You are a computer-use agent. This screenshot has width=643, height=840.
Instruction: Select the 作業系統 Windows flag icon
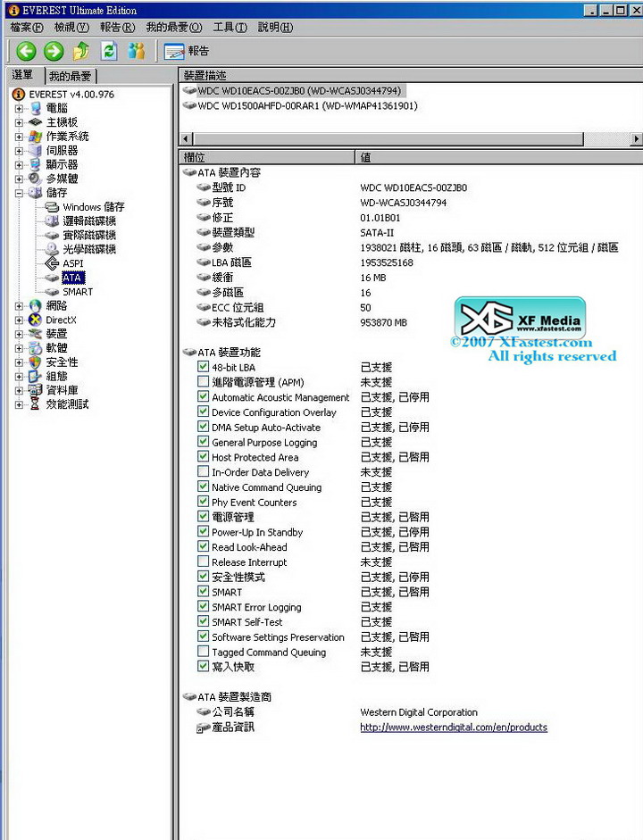(36, 136)
